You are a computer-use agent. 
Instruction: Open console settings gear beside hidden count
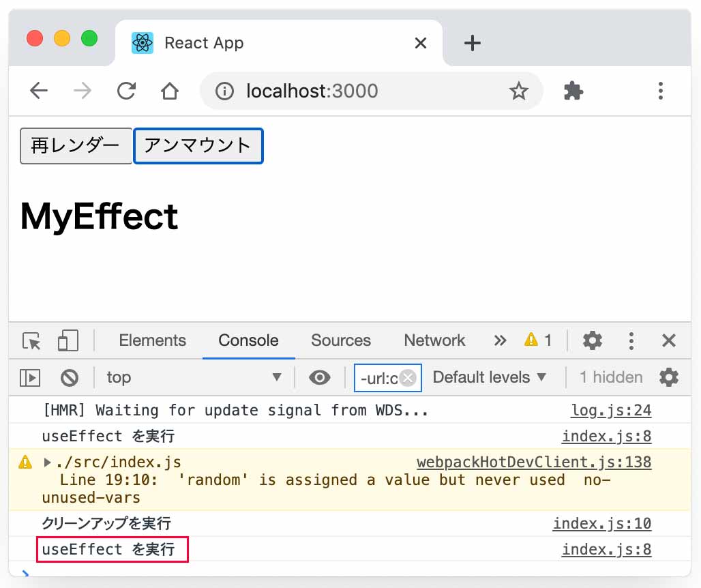point(669,377)
